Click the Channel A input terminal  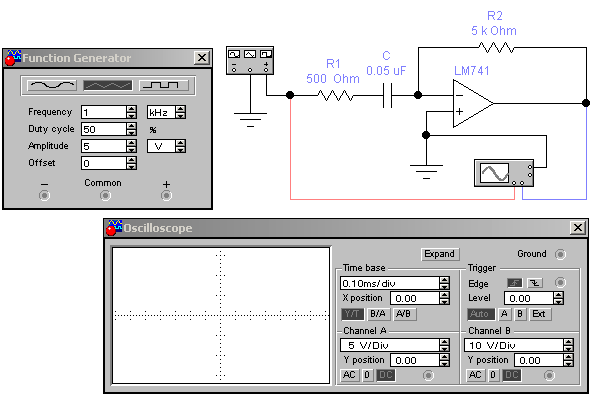coord(428,375)
